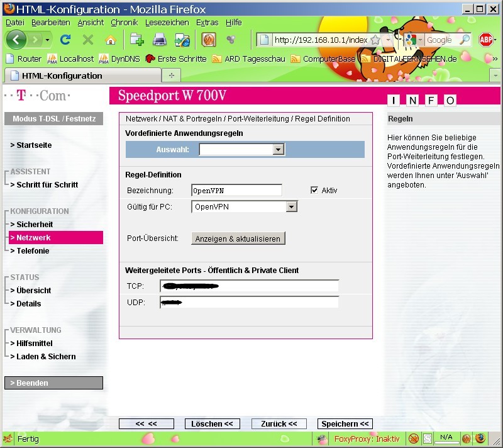The width and height of the screenshot is (503, 448).
Task: Open the Localhost bookmark
Action: tap(70, 59)
